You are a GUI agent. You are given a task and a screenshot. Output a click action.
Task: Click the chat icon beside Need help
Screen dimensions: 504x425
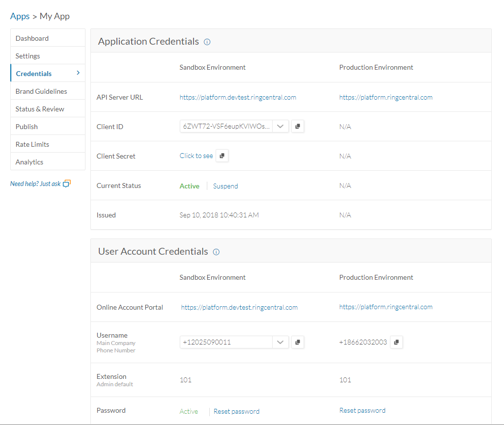coord(67,184)
